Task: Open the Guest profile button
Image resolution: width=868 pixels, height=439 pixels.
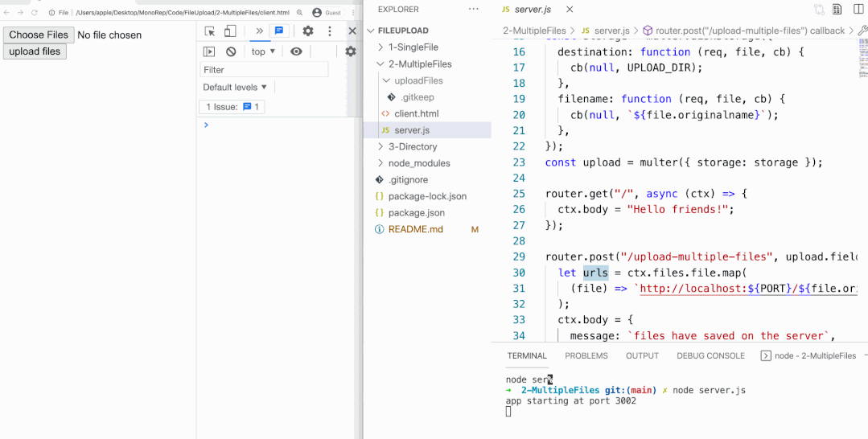Action: click(x=327, y=12)
